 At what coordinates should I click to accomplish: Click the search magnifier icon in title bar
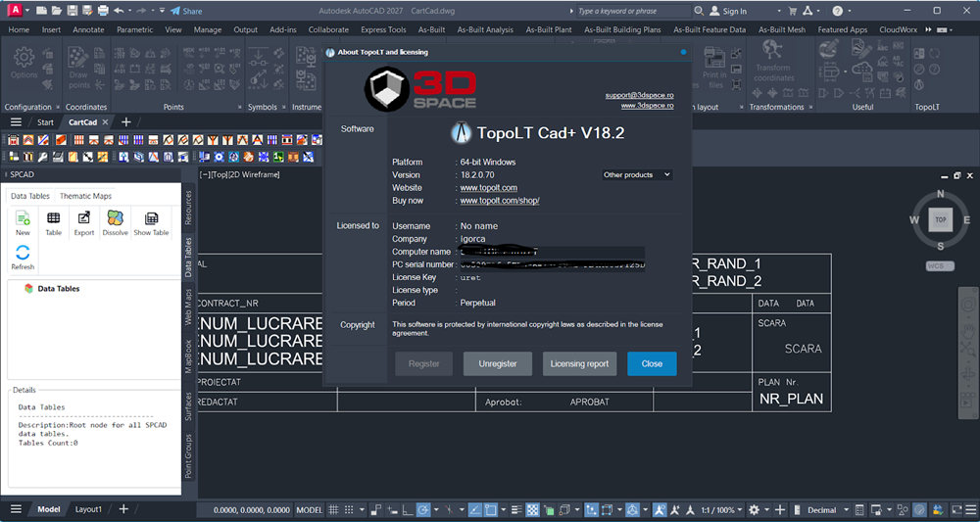click(699, 11)
